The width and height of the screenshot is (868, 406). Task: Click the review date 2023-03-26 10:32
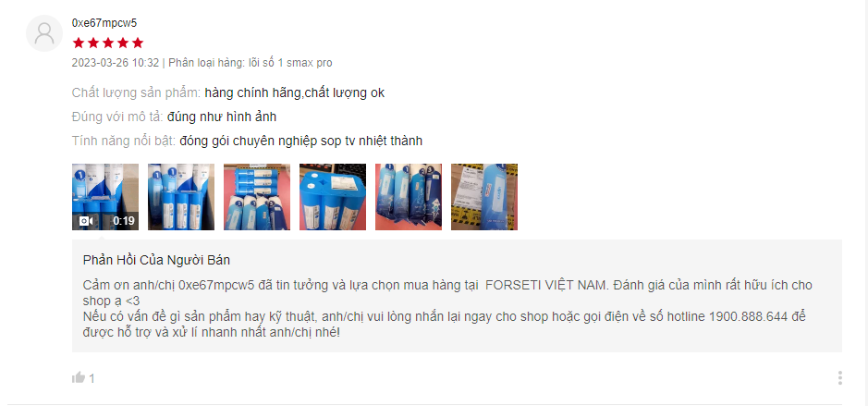[116, 63]
